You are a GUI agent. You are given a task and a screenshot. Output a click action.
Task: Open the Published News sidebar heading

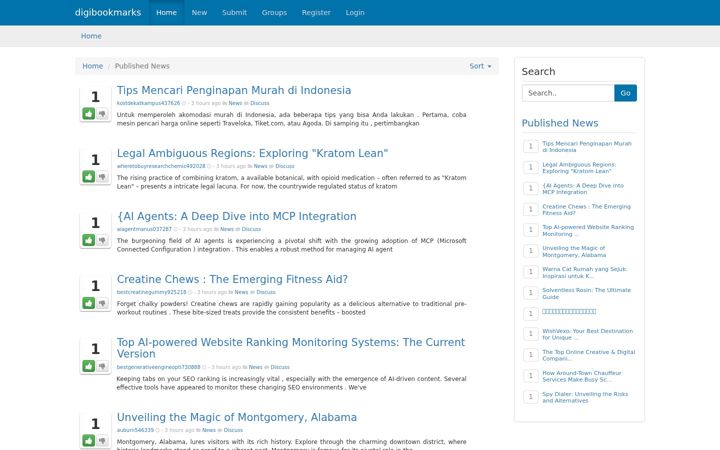[x=560, y=123]
